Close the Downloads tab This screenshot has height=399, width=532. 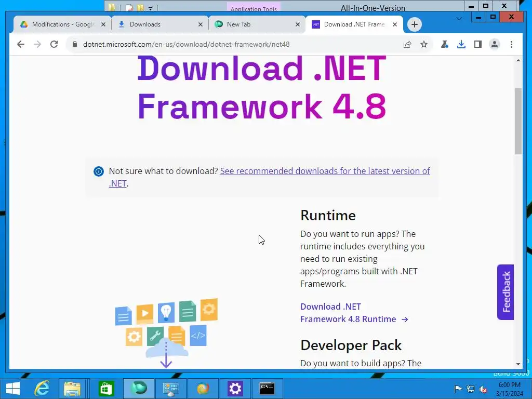click(201, 24)
